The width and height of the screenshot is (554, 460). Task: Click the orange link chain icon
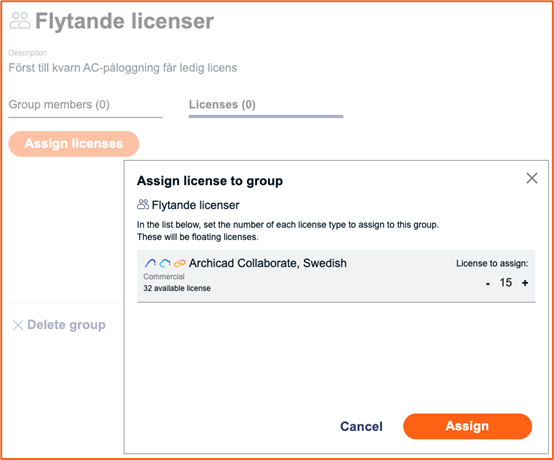click(x=179, y=263)
